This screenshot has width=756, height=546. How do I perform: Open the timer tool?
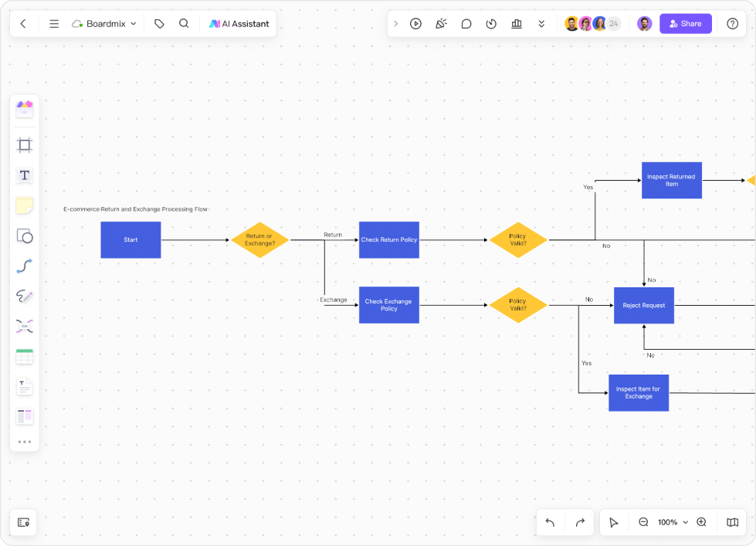tap(491, 24)
